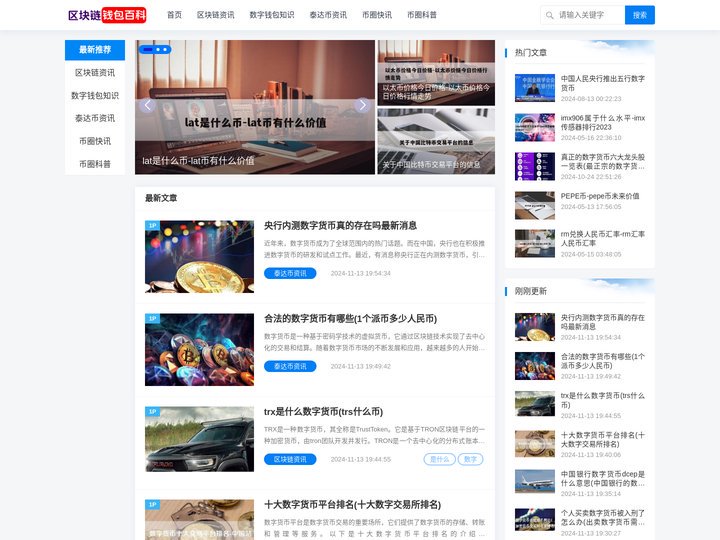
Task: Open 刚刚更新 item 央行内测数字货币真的存在吗
Action: (x=602, y=322)
